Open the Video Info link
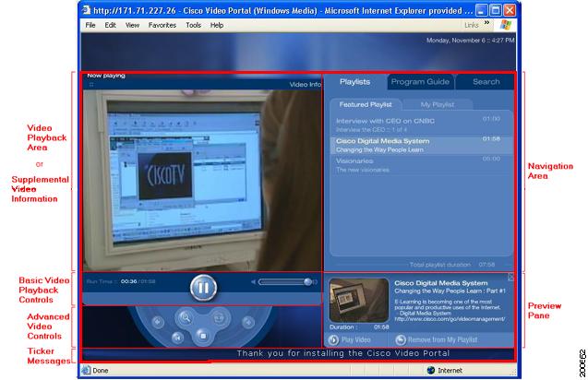Viewport: 588px width, 380px height. (x=305, y=85)
